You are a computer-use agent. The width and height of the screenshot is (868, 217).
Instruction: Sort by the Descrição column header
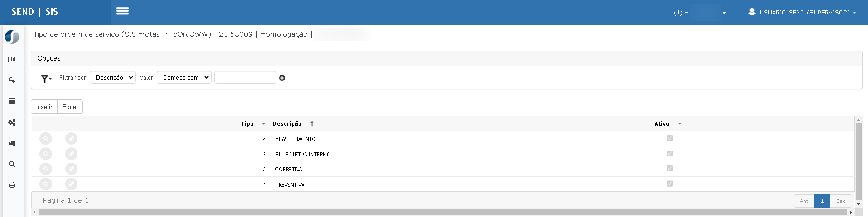[287, 123]
